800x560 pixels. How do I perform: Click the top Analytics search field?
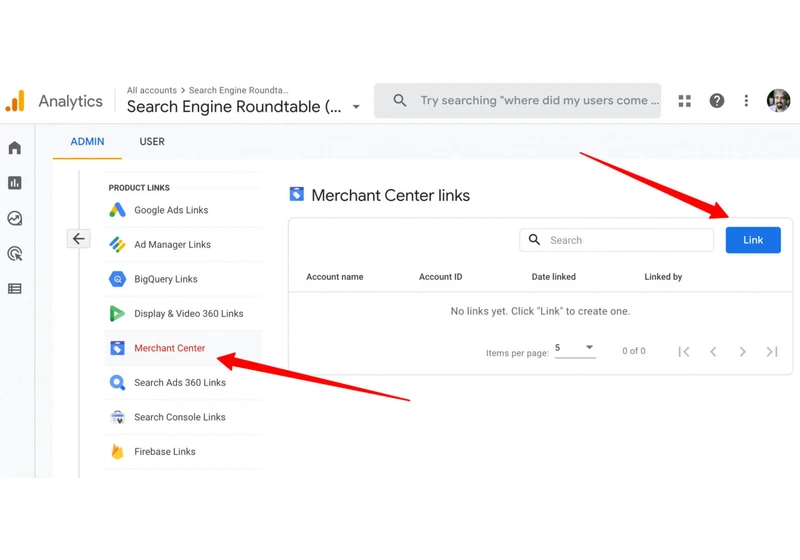click(x=517, y=100)
